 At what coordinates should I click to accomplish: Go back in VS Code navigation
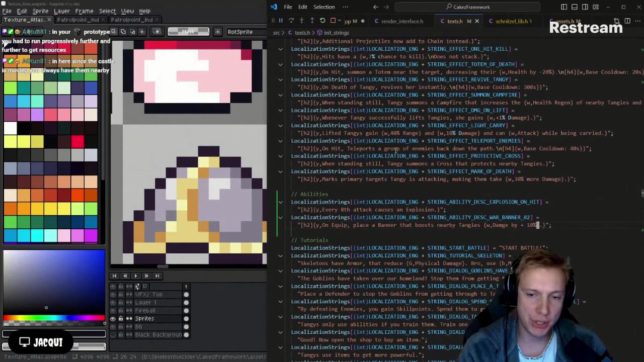(376, 7)
